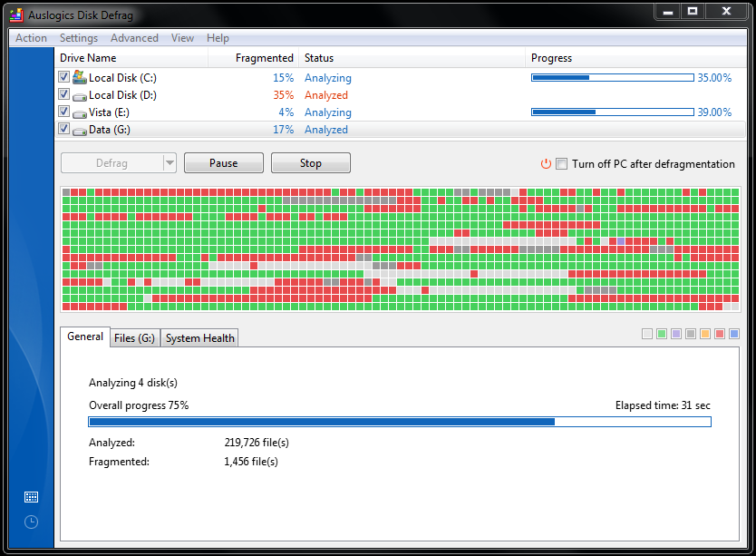Viewport: 756px width, 556px height.
Task: Minimize the Auslogics Disk Defrag window
Action: pos(668,12)
